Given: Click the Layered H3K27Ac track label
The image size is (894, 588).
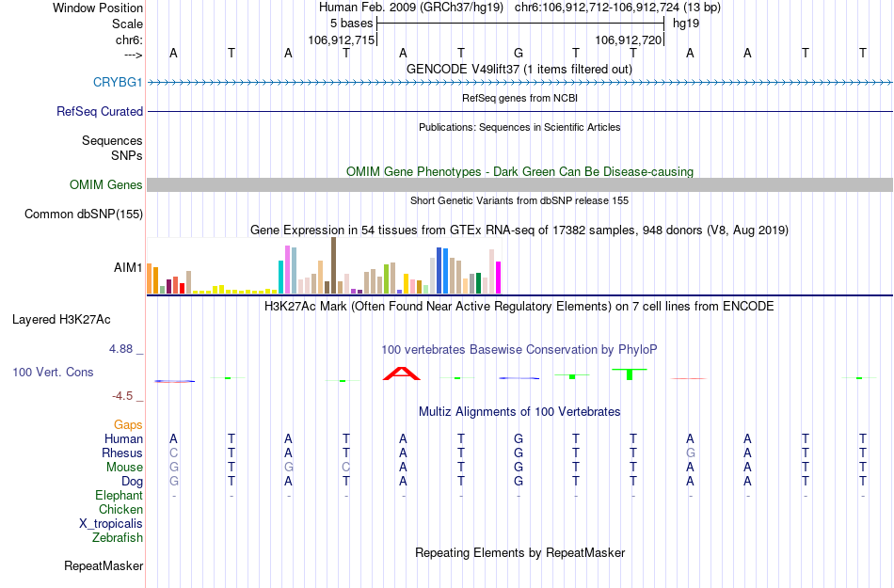Looking at the screenshot, I should pos(61,320).
